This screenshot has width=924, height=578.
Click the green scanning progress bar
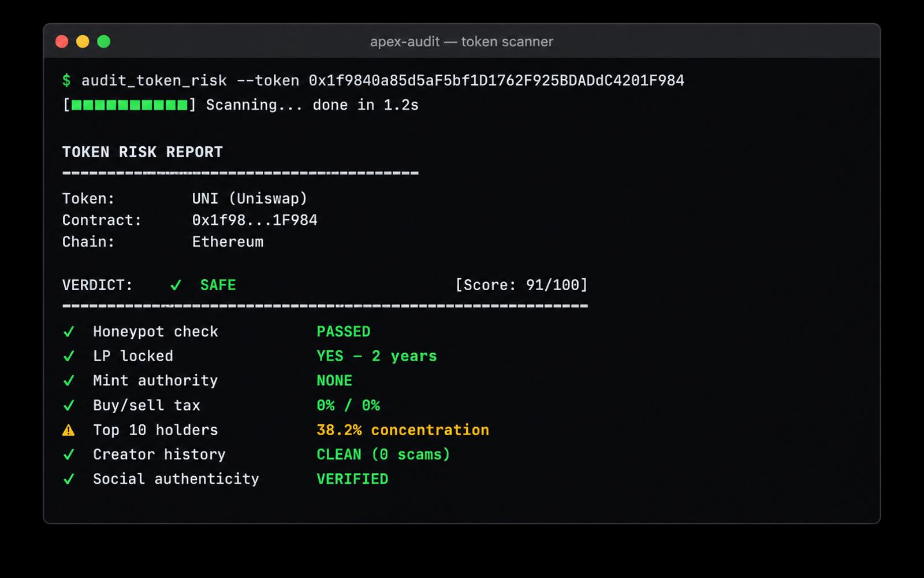[x=129, y=105]
